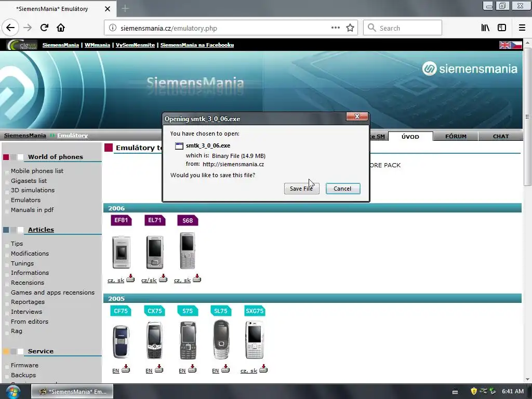Close the Opening smtk_3_0_06.exe dialog

click(357, 116)
